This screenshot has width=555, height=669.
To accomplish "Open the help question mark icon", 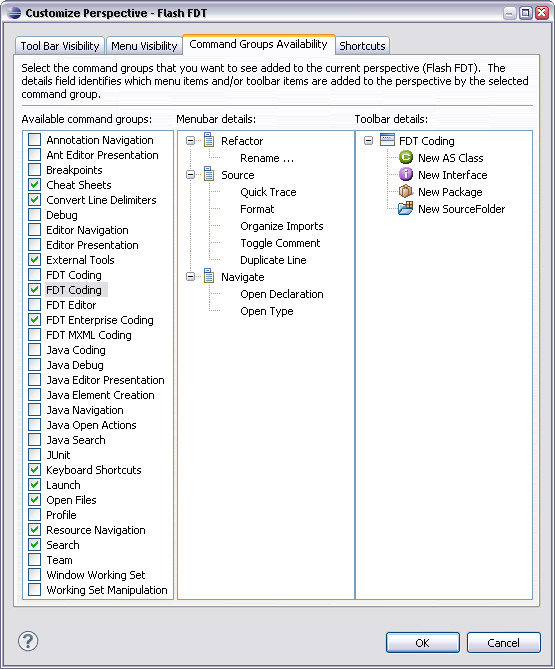I will 28,641.
